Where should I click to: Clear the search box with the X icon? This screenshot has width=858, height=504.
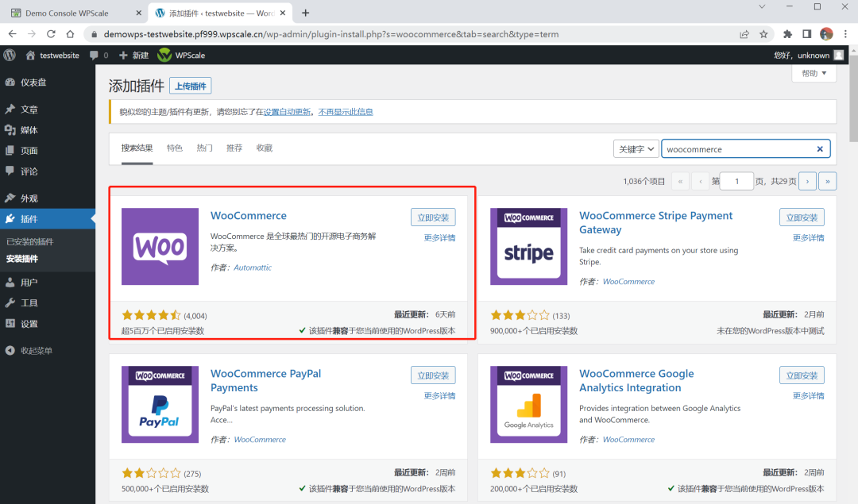click(819, 148)
